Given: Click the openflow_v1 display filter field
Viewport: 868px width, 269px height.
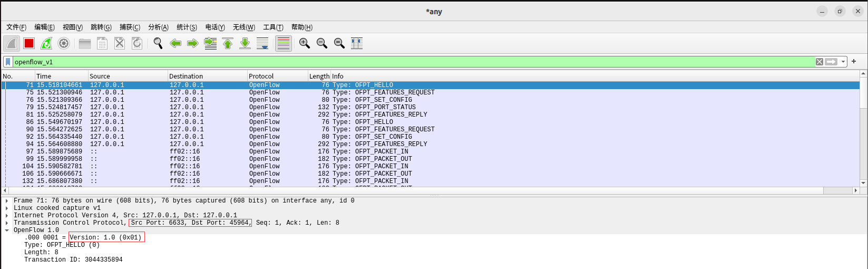Looking at the screenshot, I should coord(414,62).
